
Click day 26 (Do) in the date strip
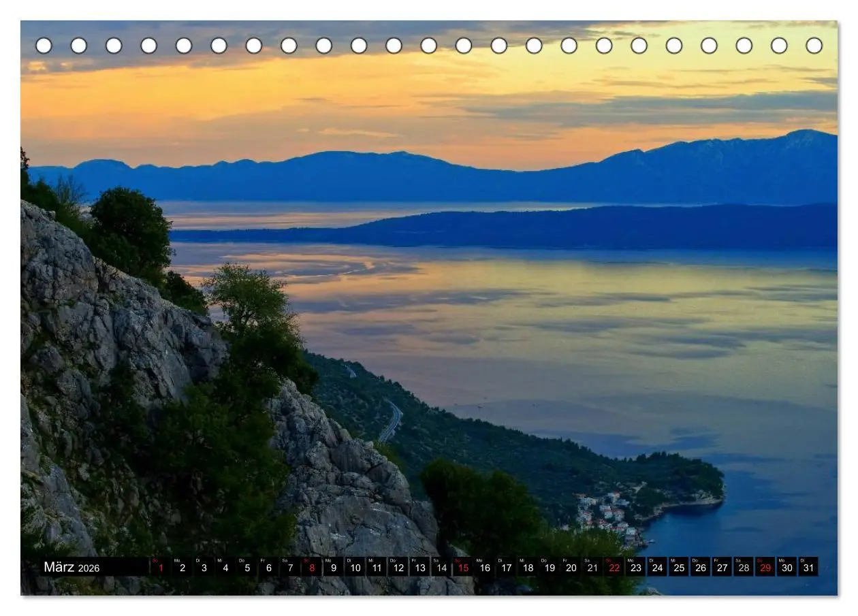(x=699, y=567)
